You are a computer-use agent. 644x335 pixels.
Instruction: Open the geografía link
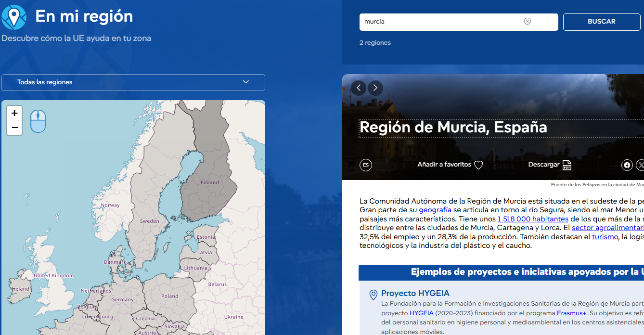click(x=435, y=210)
